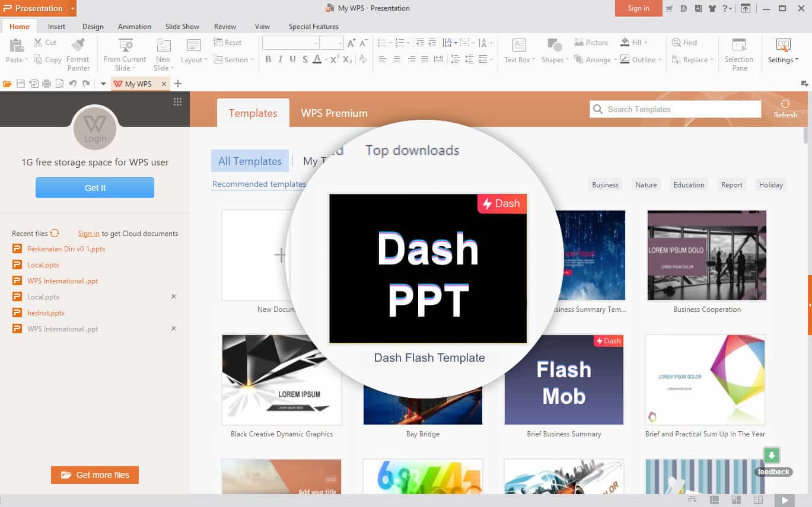The width and height of the screenshot is (812, 507).
Task: Click the green feedback download icon
Action: (x=771, y=455)
